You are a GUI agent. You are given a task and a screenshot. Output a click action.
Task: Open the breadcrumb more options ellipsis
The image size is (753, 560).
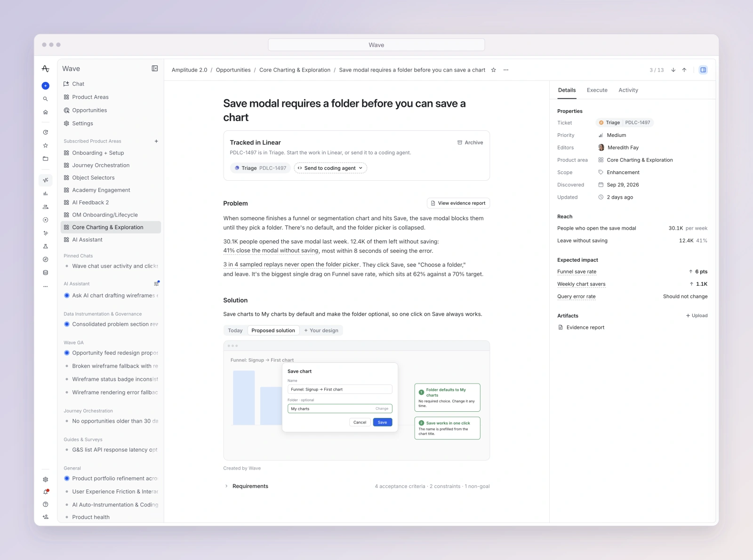tap(506, 70)
